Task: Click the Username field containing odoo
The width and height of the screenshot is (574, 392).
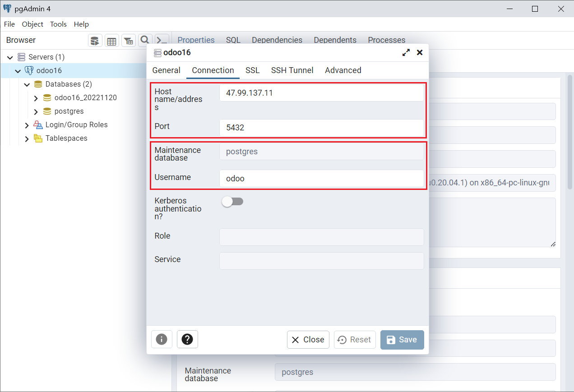Action: pyautogui.click(x=322, y=179)
